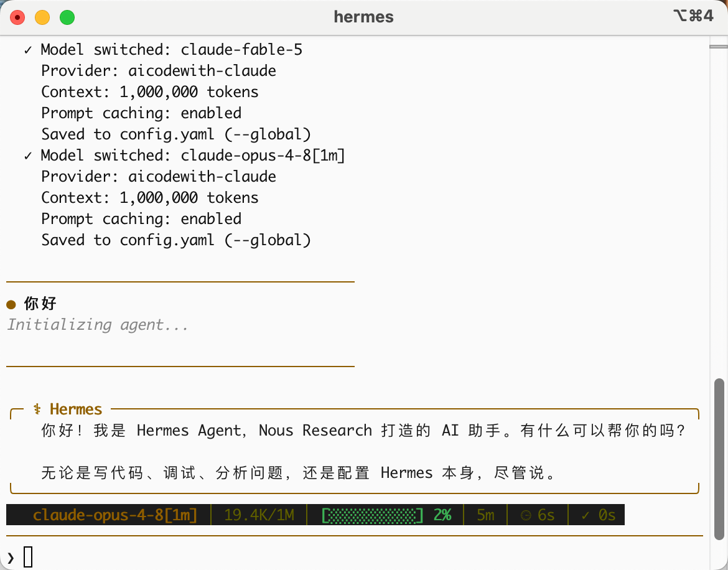Click the hermes window title
Image resolution: width=728 pixels, height=570 pixels.
click(x=363, y=17)
